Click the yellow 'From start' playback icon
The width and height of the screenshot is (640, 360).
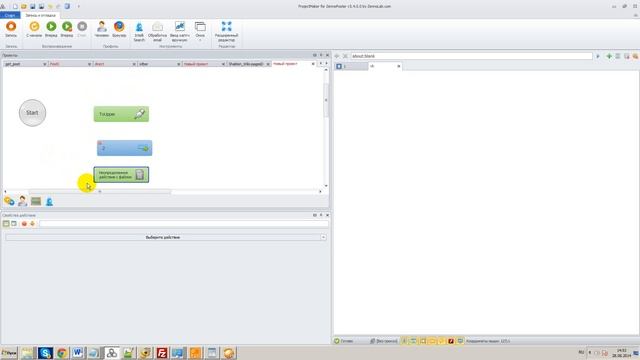point(34,27)
